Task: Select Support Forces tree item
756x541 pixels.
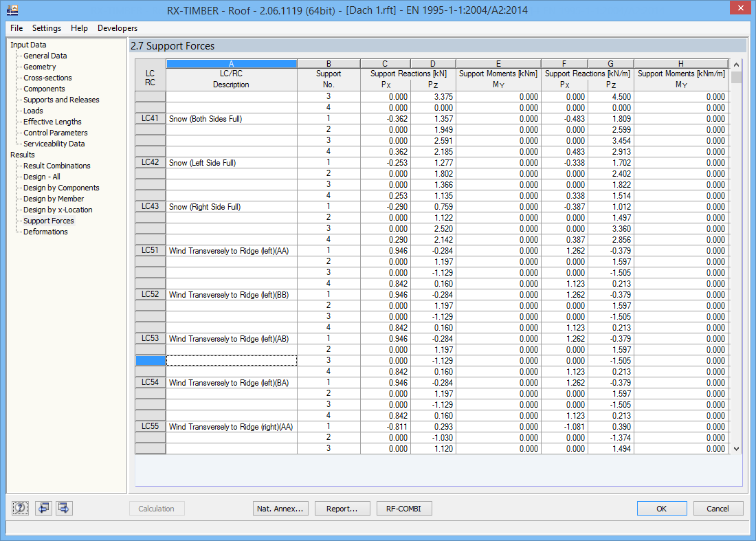Action: (x=49, y=221)
